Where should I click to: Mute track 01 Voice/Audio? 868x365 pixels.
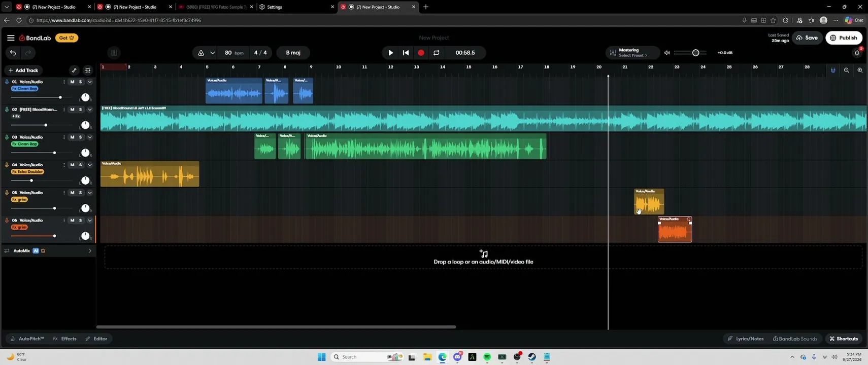(x=72, y=82)
